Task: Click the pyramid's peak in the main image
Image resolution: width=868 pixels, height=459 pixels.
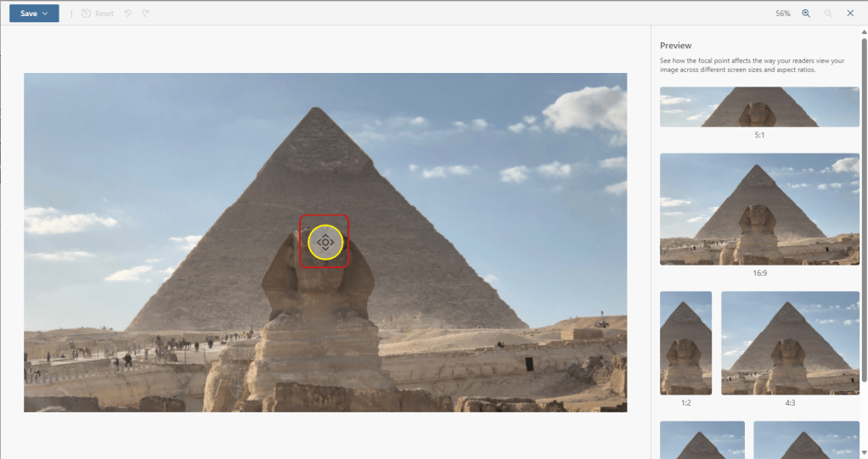Action: click(x=316, y=109)
